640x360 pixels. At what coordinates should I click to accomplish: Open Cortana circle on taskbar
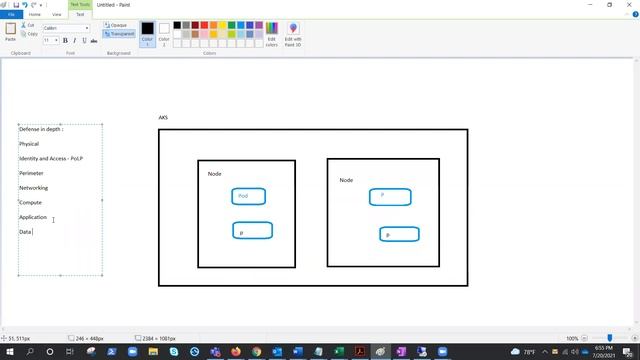click(x=50, y=351)
